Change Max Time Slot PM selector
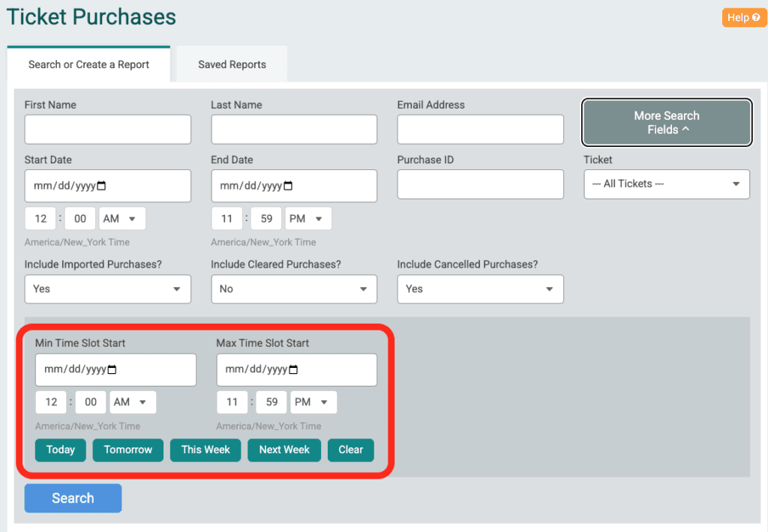Screen dimensions: 768x532 [x=312, y=402]
